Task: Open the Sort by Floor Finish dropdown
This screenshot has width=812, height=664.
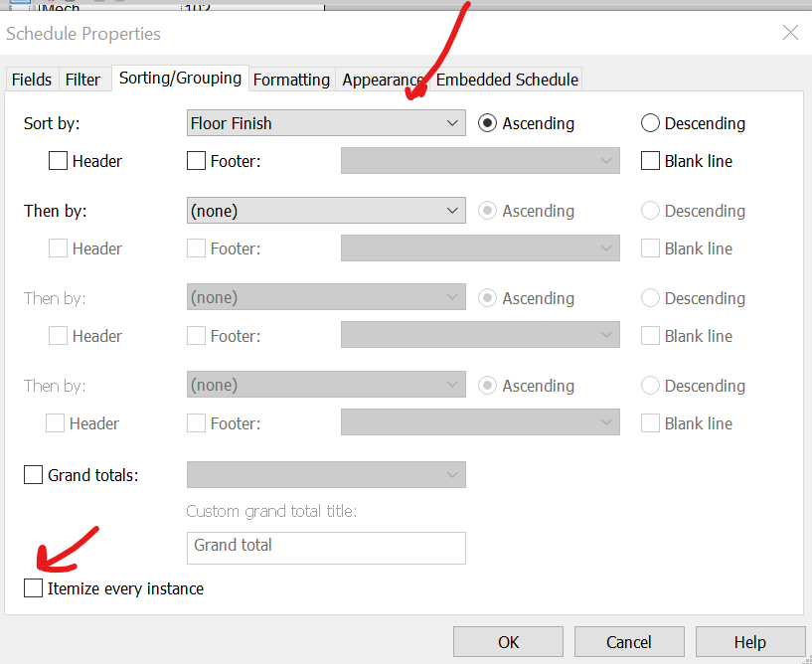Action: click(326, 122)
